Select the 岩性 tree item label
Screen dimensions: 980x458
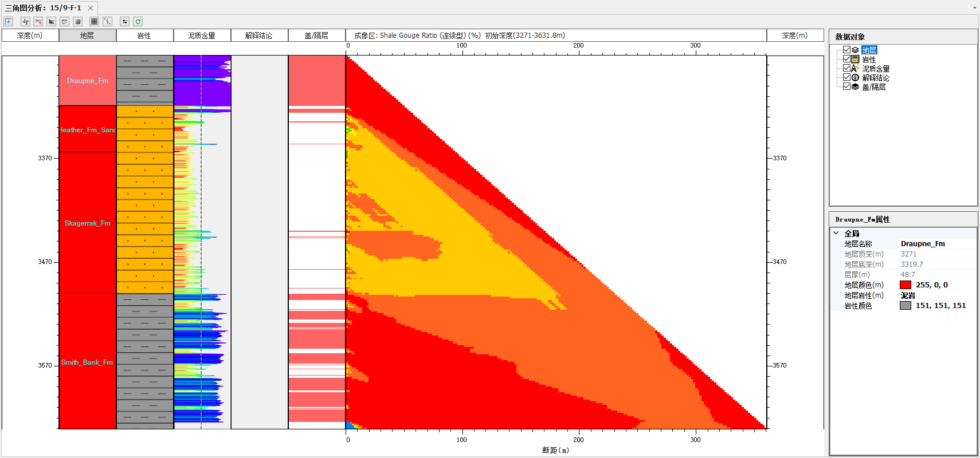coord(869,59)
